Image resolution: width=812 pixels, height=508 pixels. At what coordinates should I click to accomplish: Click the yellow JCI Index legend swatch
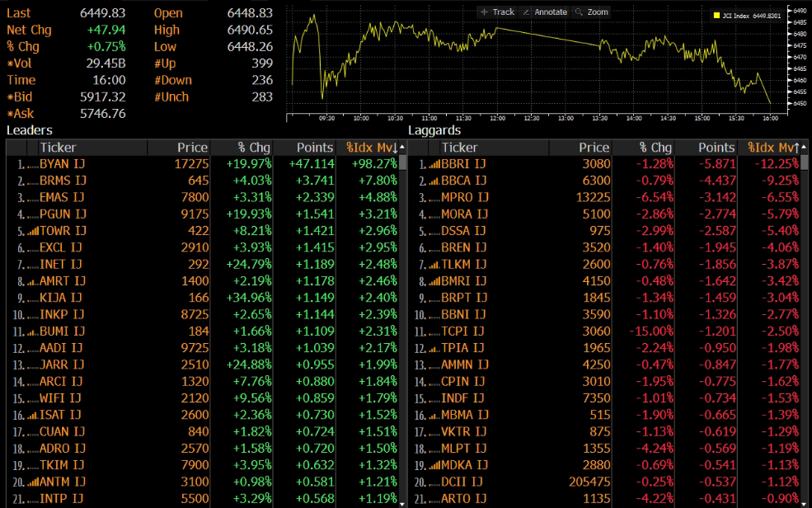point(716,16)
